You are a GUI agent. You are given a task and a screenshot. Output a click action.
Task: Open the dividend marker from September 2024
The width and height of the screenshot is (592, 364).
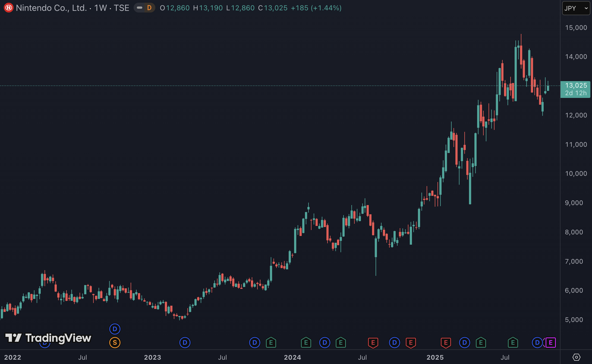pos(395,343)
